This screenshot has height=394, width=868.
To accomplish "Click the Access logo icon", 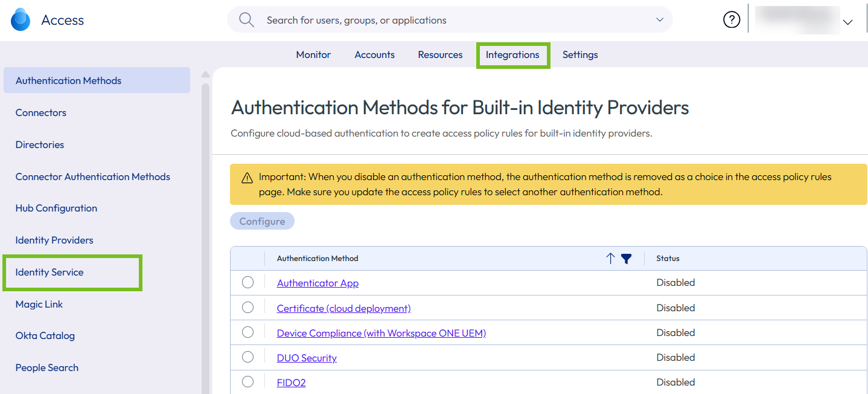I will 21,20.
